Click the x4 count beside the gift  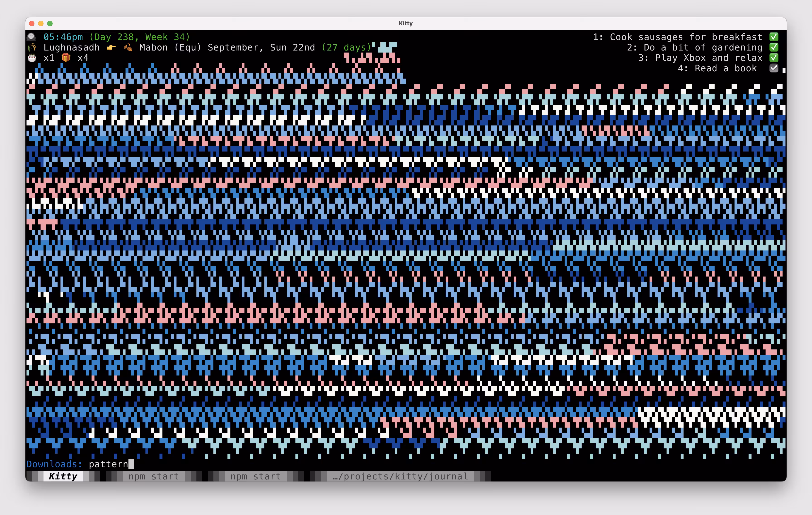click(x=83, y=58)
